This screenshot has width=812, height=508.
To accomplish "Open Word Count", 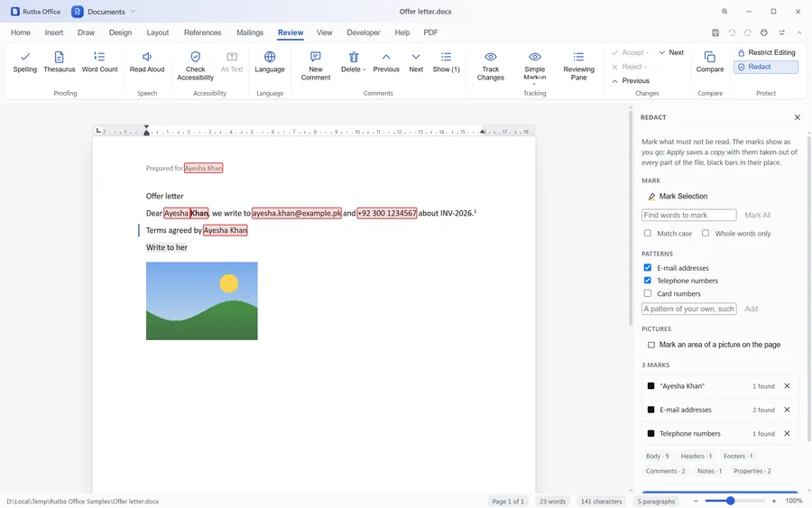I will (99, 62).
